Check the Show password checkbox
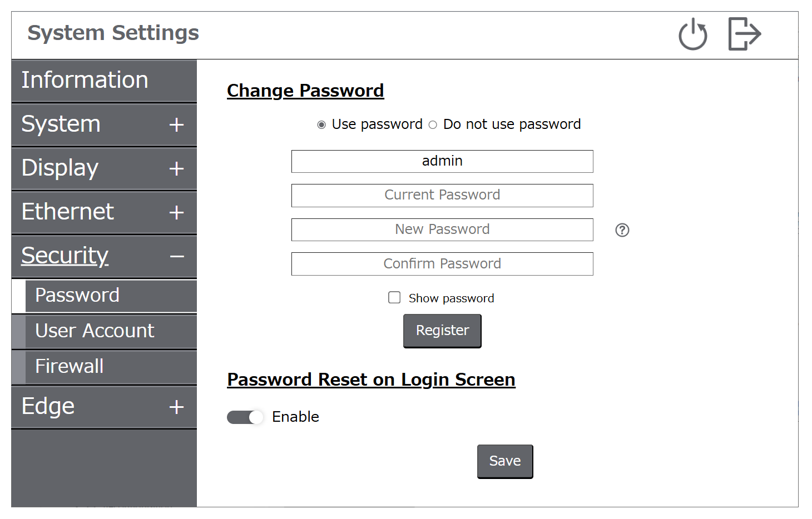Viewport: 812px width, 519px height. coord(394,298)
